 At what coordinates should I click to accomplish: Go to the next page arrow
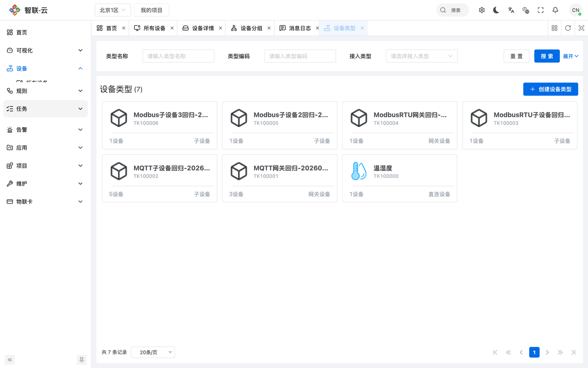548,352
